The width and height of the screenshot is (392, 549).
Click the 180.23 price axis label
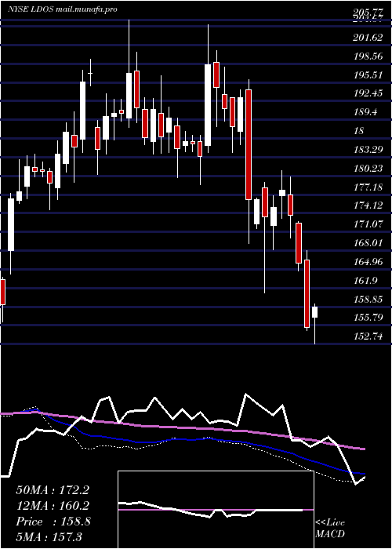(368, 169)
